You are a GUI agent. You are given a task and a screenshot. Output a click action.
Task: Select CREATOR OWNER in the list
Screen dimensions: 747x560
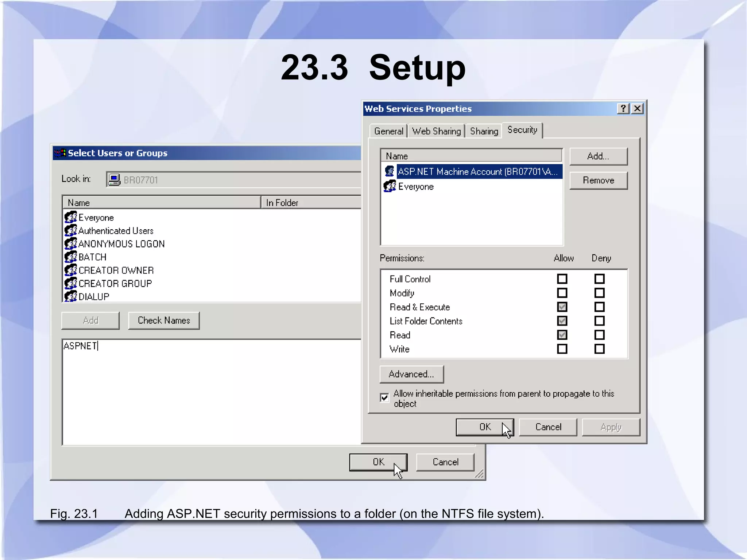(x=116, y=270)
